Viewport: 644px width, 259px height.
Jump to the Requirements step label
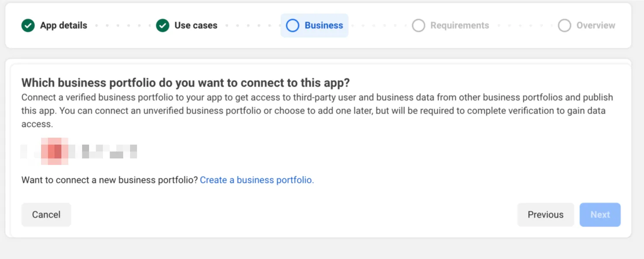[459, 25]
